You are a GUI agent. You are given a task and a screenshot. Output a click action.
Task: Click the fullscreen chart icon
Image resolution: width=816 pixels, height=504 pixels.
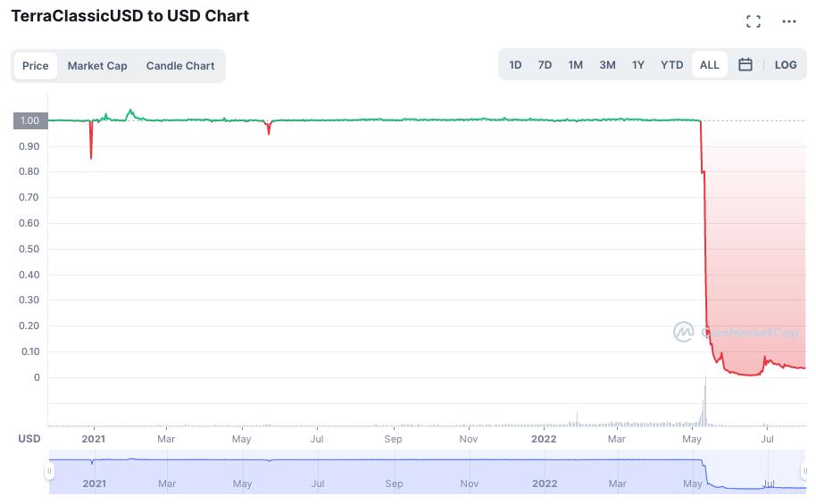click(754, 21)
